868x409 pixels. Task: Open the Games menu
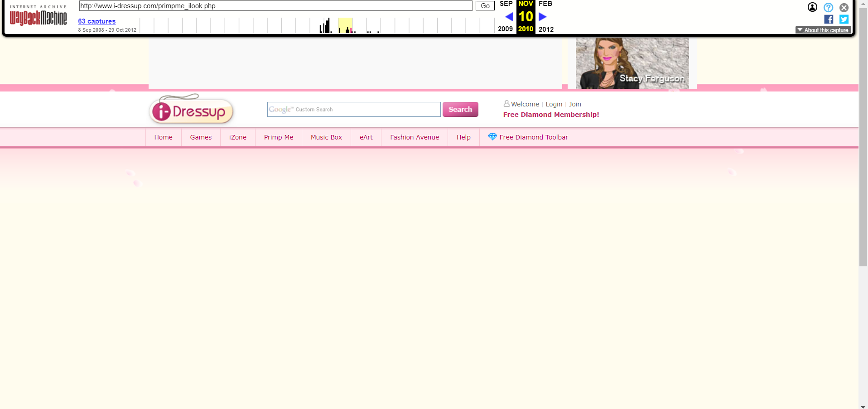tap(201, 137)
